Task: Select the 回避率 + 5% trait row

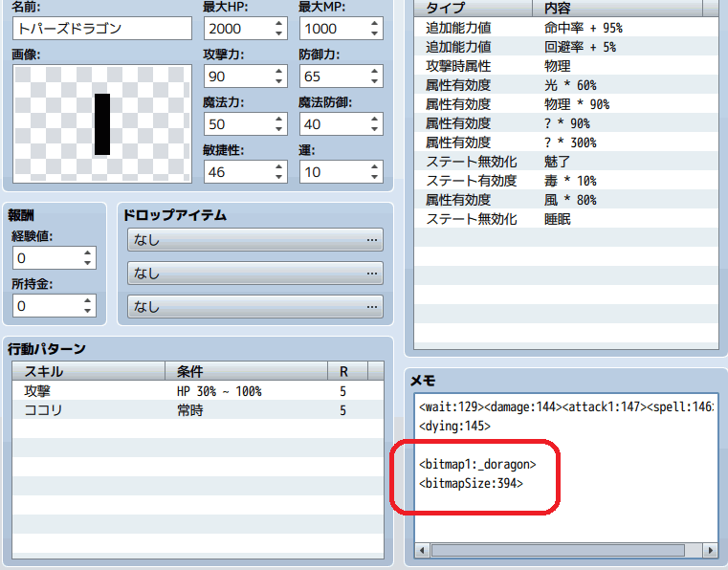Action: pyautogui.click(x=566, y=47)
